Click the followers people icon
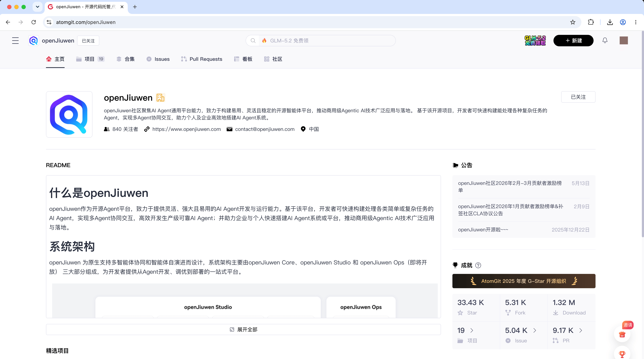This screenshot has width=644, height=359. [107, 129]
